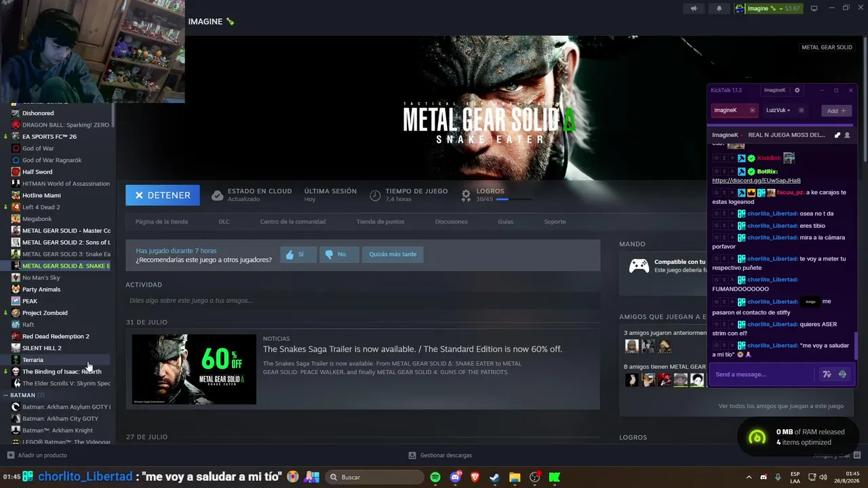Select Project Zomboid
The height and width of the screenshot is (488, 868).
click(x=45, y=312)
